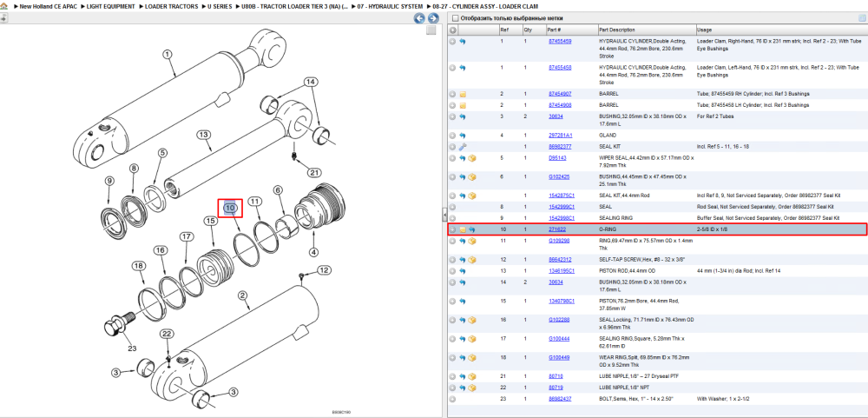
Task: Open part number link 1340798C1
Action: click(x=562, y=301)
